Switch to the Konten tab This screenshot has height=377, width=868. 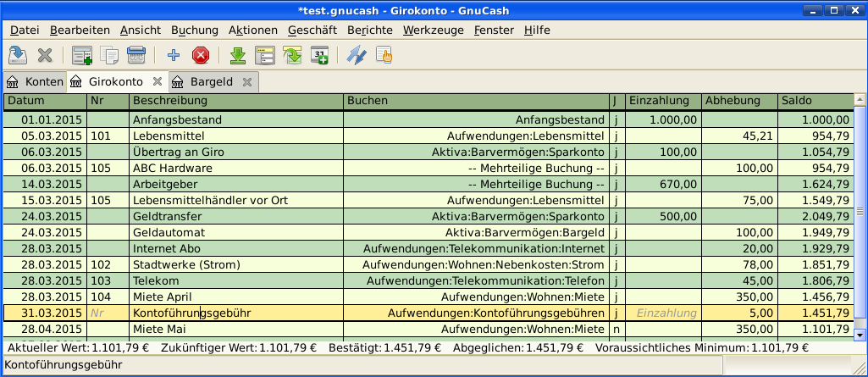click(x=35, y=82)
